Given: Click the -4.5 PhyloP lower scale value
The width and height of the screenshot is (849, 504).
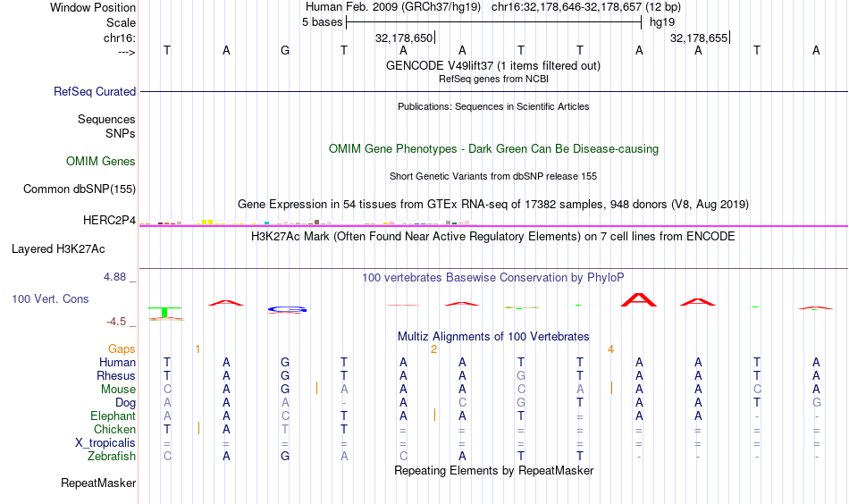Looking at the screenshot, I should pos(116,322).
